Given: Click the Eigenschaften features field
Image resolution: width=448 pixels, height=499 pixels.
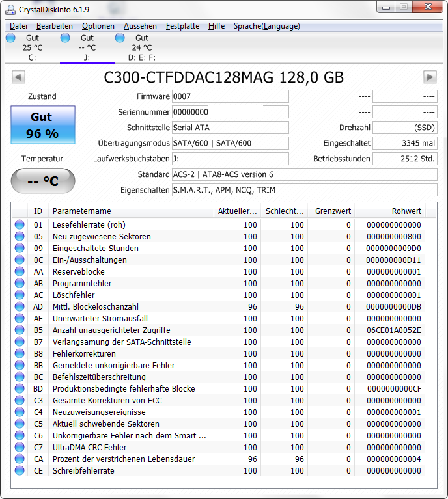Looking at the screenshot, I should pos(305,190).
